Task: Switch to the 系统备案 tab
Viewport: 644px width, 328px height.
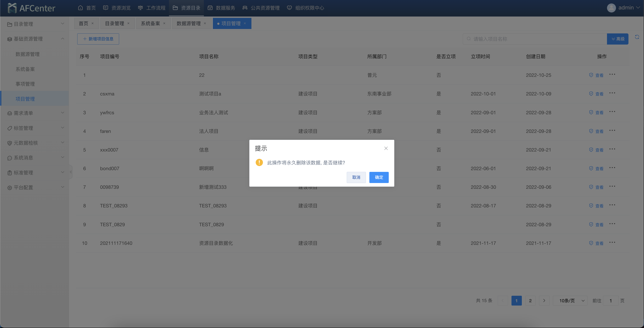Action: pyautogui.click(x=150, y=24)
